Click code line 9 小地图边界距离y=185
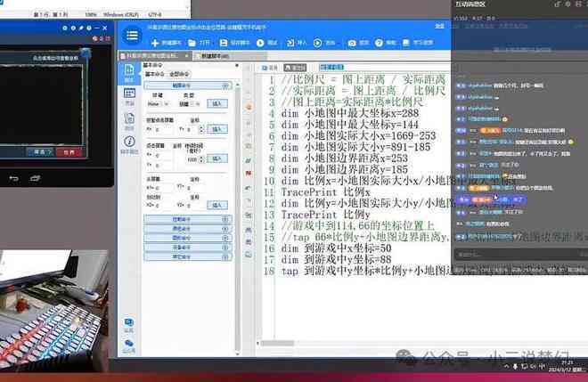 344,169
